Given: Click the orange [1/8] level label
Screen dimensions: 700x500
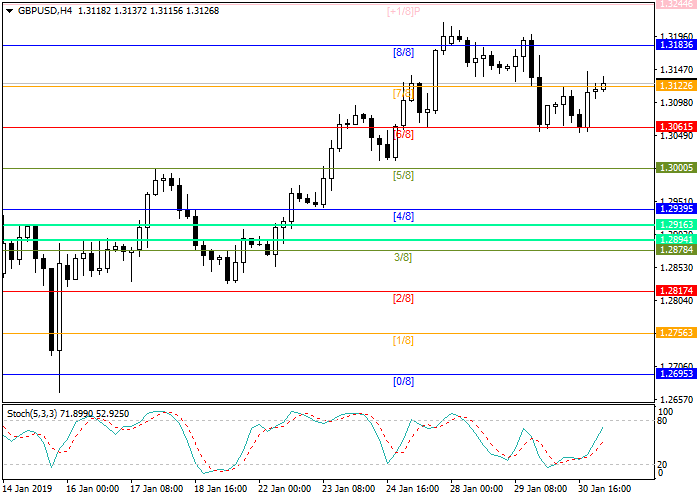Looking at the screenshot, I should click(403, 340).
